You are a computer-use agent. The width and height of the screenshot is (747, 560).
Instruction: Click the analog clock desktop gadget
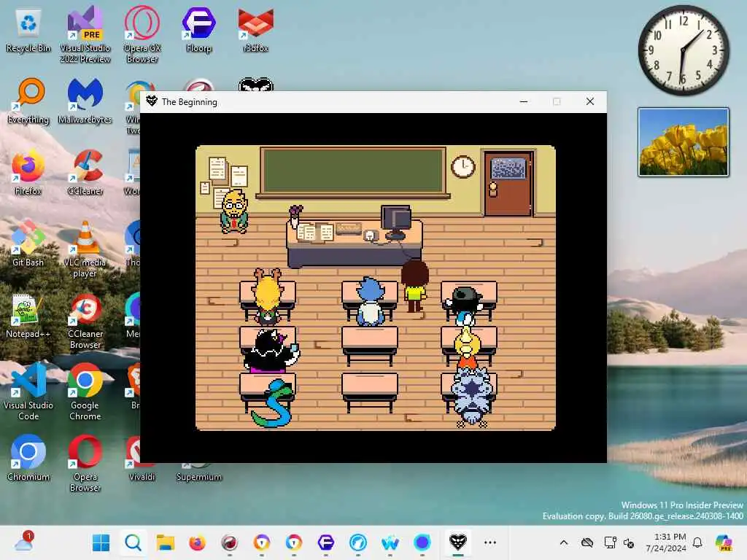click(684, 50)
